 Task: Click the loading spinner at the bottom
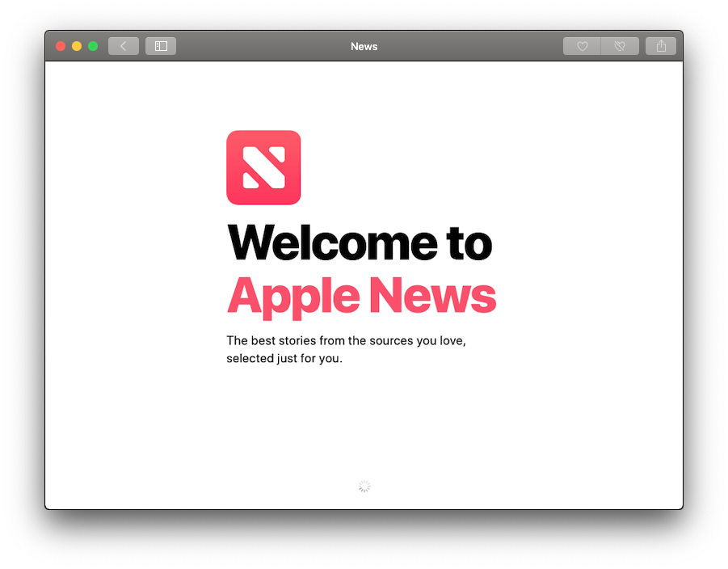tap(364, 487)
